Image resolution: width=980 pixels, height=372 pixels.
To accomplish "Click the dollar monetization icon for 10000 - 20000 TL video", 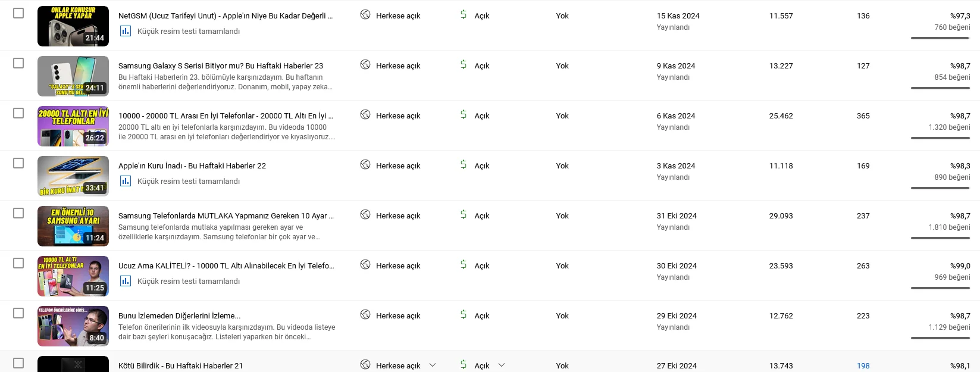I will tap(464, 115).
